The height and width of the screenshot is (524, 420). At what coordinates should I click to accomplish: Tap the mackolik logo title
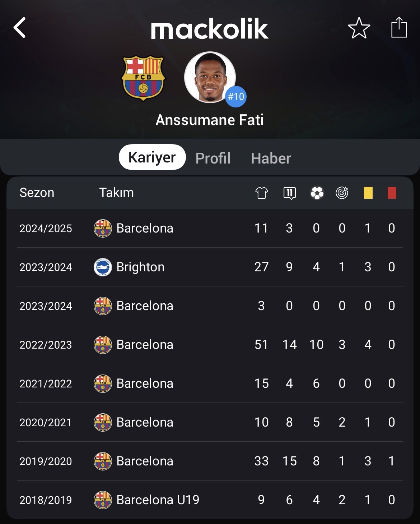pos(210,29)
